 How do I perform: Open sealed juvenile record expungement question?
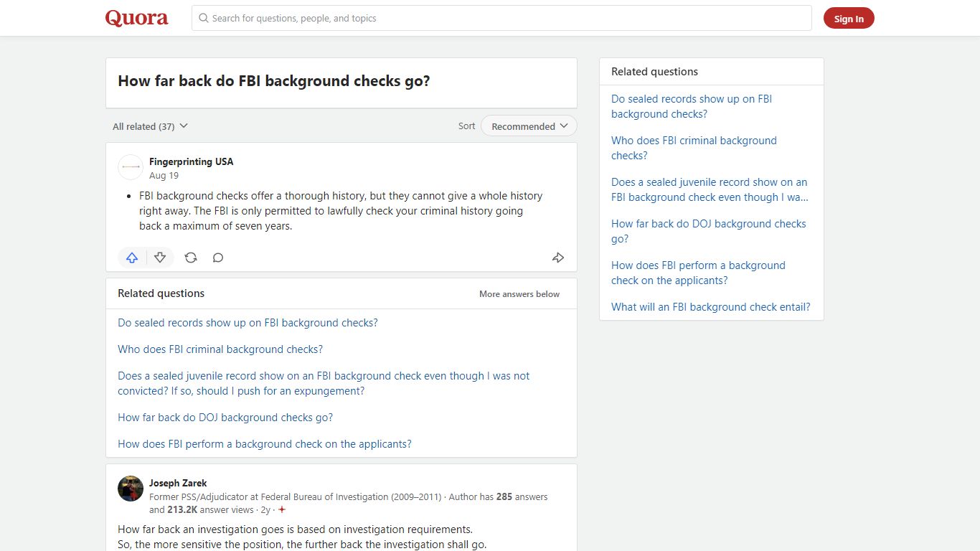(324, 383)
